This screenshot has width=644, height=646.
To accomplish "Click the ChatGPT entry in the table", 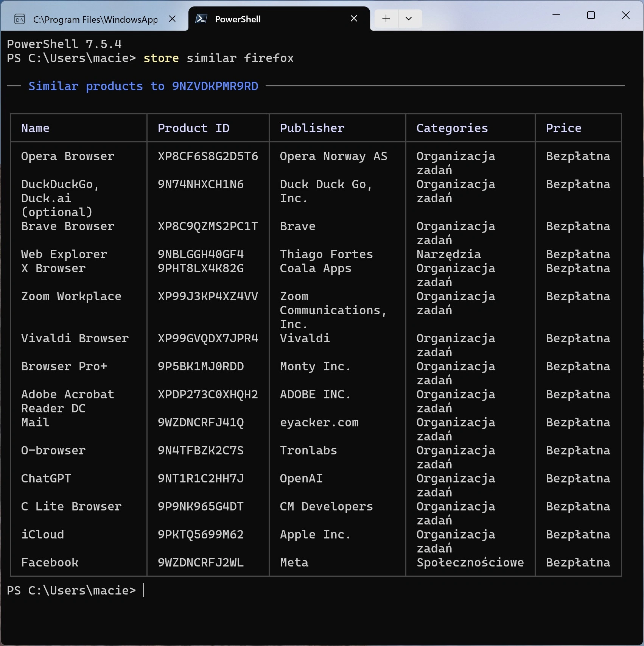I will coord(46,478).
